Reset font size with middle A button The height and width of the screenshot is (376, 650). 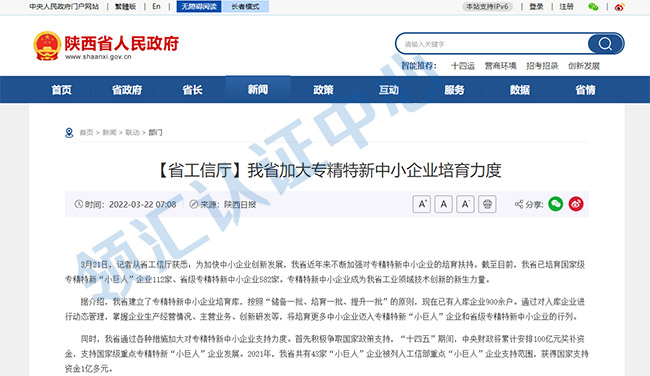point(444,204)
